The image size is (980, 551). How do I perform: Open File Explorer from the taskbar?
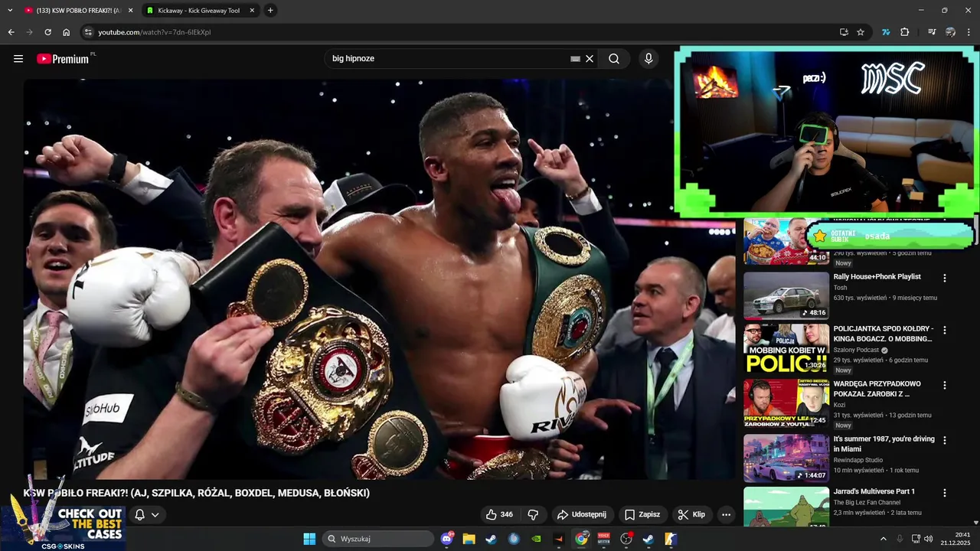[469, 539]
